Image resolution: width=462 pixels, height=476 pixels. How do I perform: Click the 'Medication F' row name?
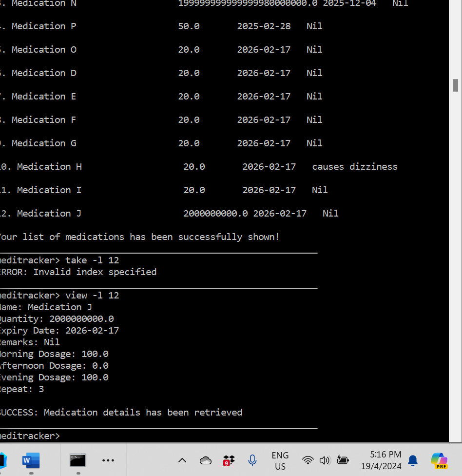[x=44, y=120]
